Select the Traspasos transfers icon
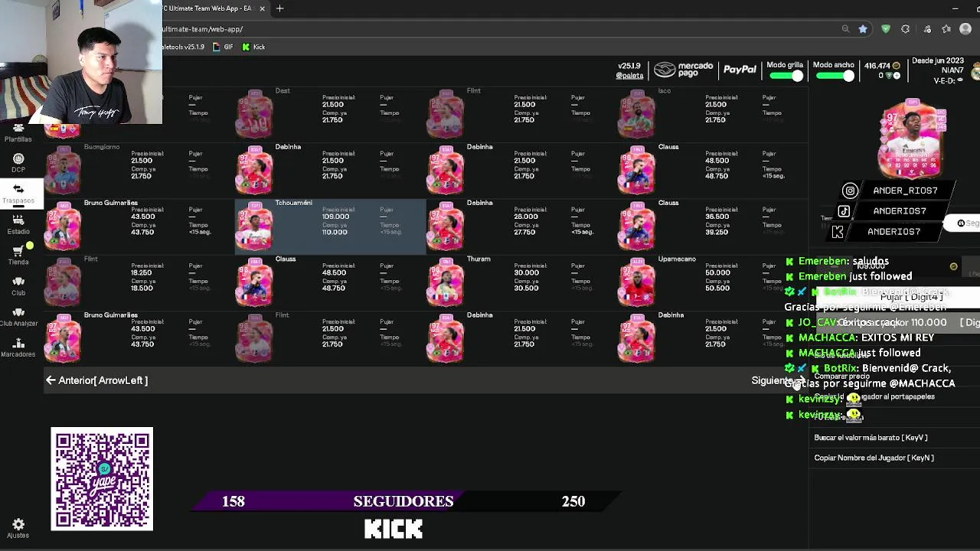Image resolution: width=980 pixels, height=551 pixels. (18, 190)
